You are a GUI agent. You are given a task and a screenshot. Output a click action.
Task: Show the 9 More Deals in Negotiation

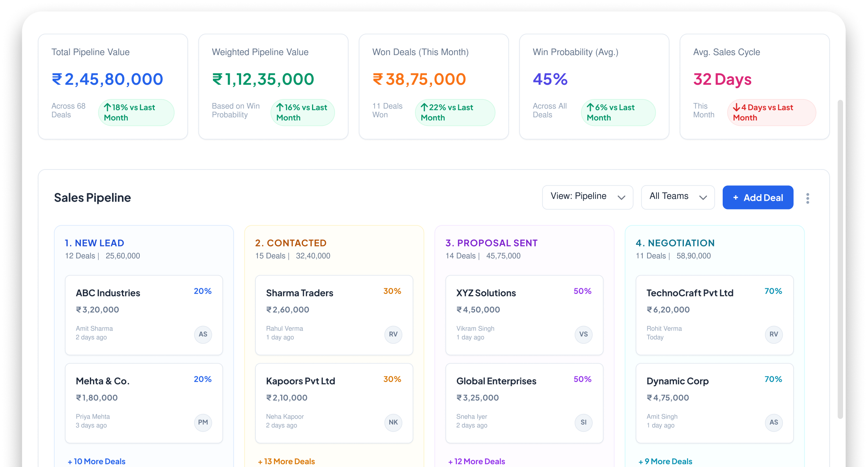(x=665, y=461)
